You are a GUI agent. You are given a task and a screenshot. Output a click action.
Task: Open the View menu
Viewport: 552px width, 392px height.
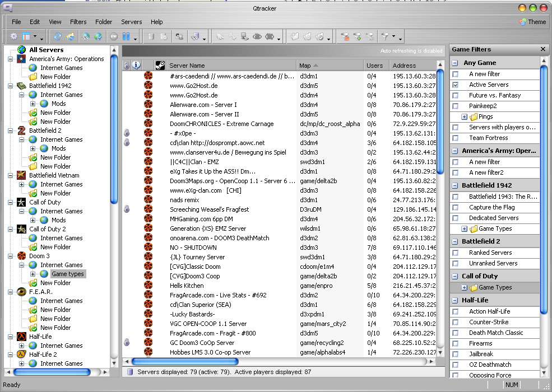coord(55,22)
